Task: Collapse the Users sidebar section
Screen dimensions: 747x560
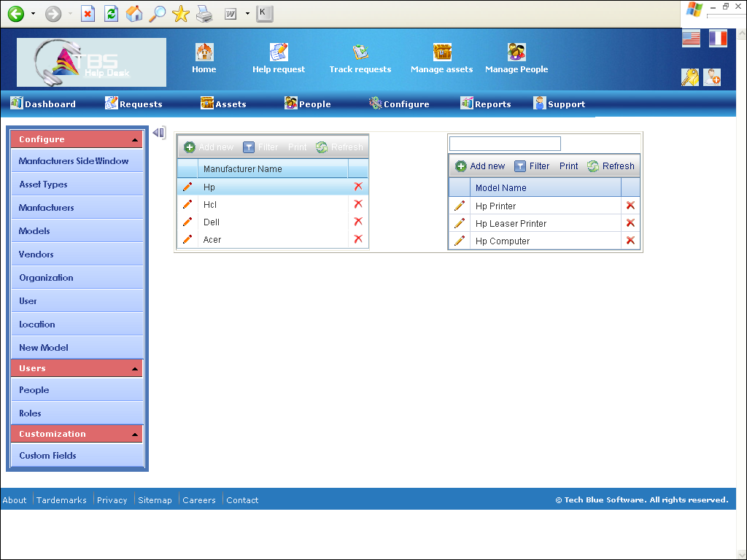Action: pyautogui.click(x=135, y=369)
